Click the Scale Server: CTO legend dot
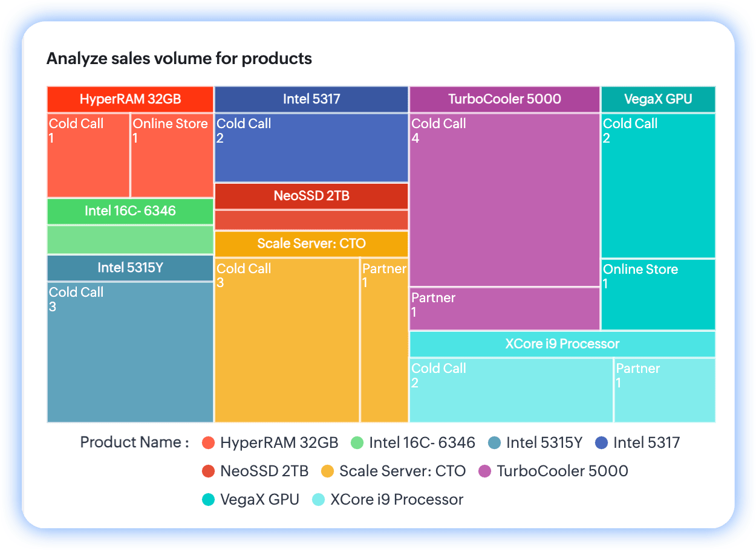756x550 pixels. [327, 471]
